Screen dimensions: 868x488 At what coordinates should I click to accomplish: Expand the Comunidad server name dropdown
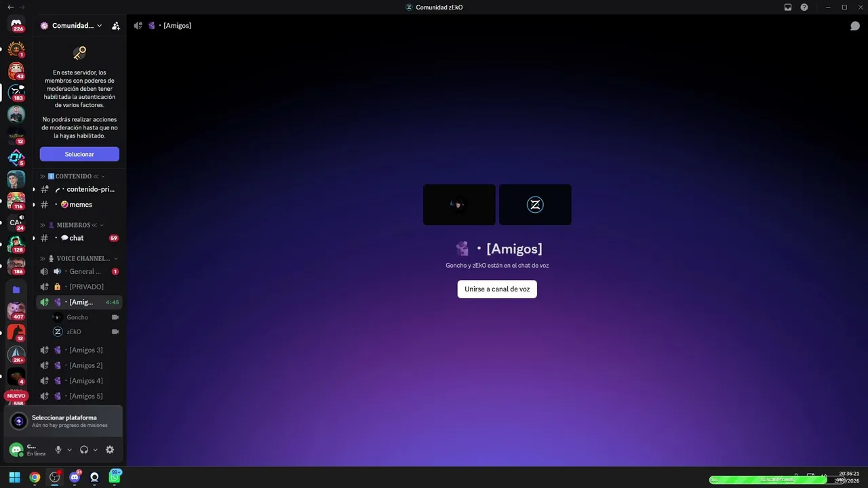[x=99, y=26]
